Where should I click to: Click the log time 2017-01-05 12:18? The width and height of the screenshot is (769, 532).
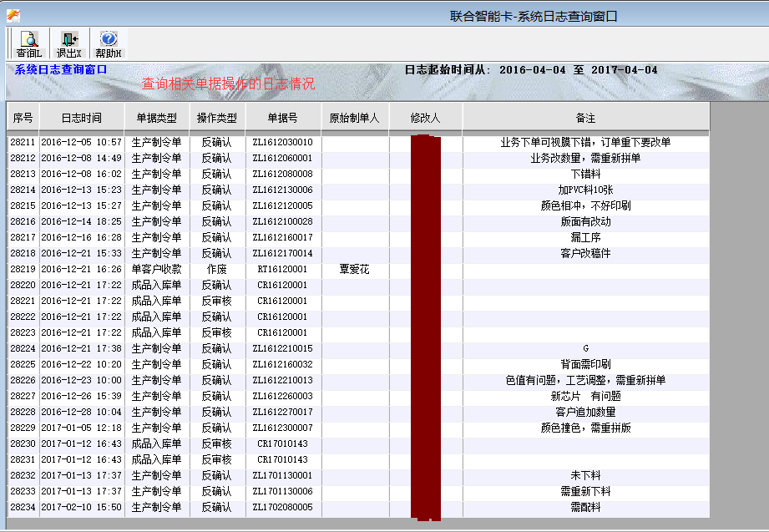pyautogui.click(x=82, y=428)
